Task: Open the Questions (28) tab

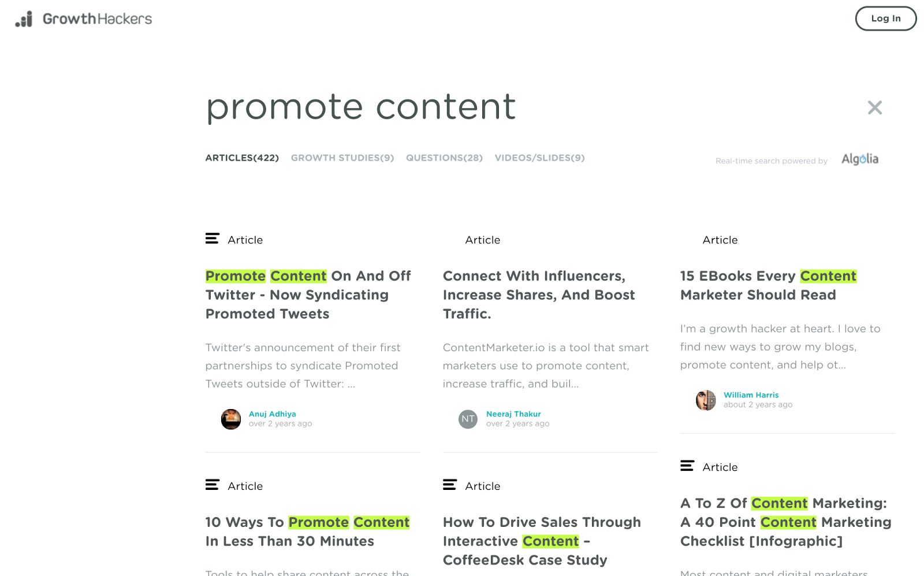Action: [x=444, y=158]
